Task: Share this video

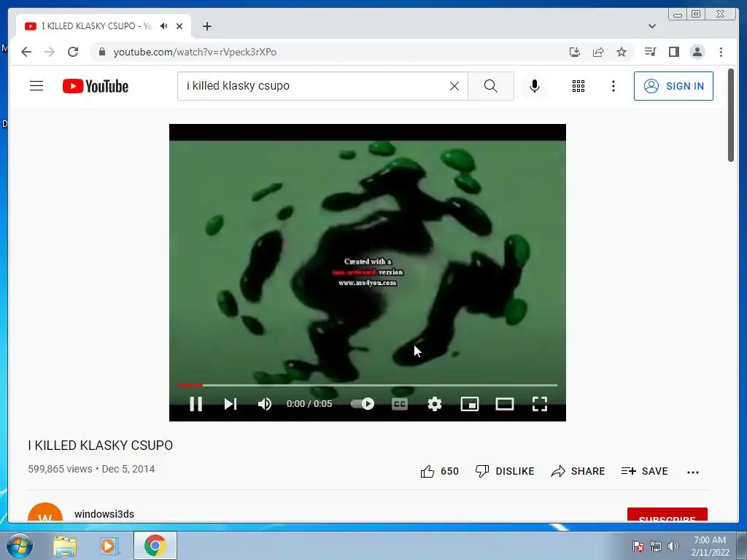Action: [x=578, y=472]
